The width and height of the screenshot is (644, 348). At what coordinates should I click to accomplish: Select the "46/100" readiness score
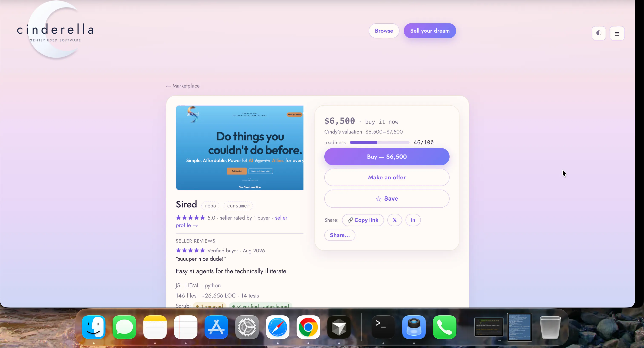(424, 142)
